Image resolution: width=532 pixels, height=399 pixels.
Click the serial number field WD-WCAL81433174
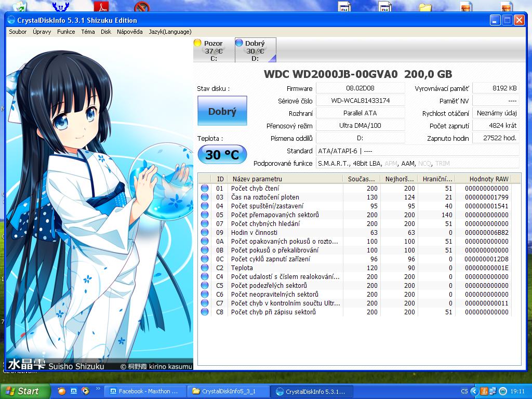(x=361, y=100)
